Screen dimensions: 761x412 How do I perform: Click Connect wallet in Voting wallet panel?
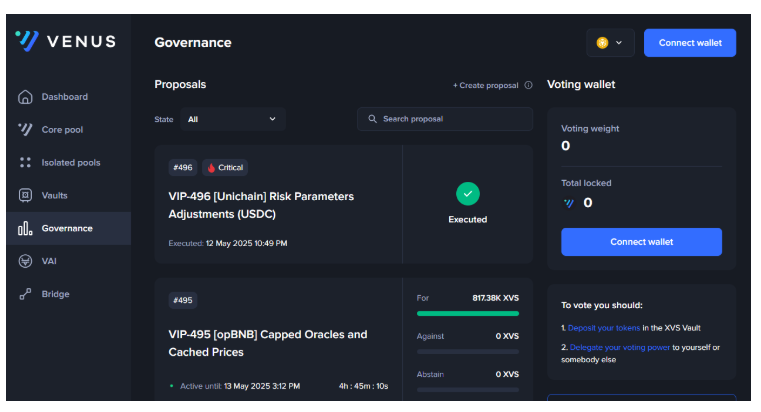(641, 242)
